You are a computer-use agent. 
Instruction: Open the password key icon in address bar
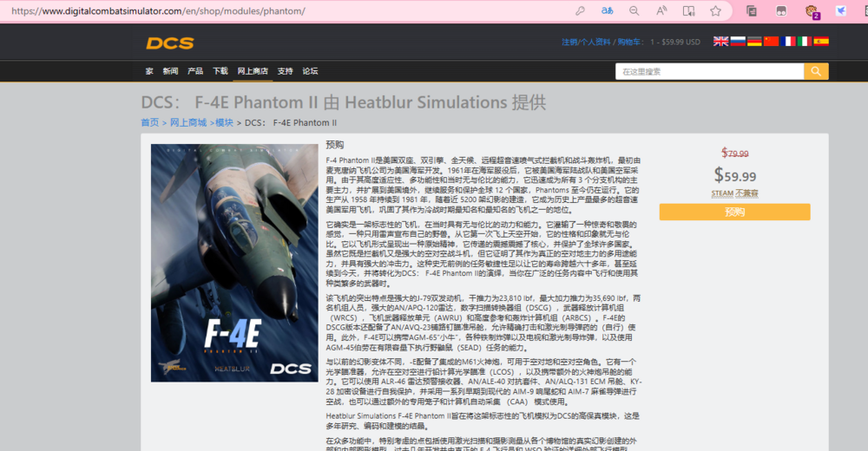580,10
